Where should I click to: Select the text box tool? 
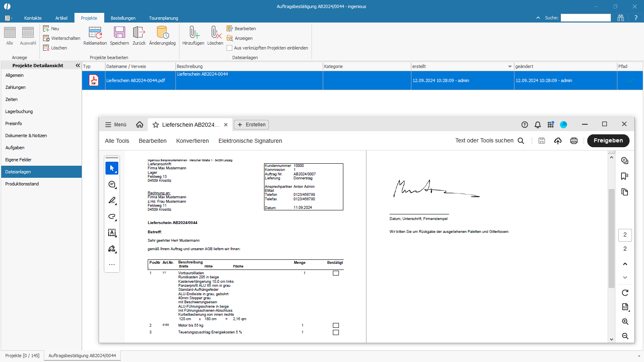112,232
